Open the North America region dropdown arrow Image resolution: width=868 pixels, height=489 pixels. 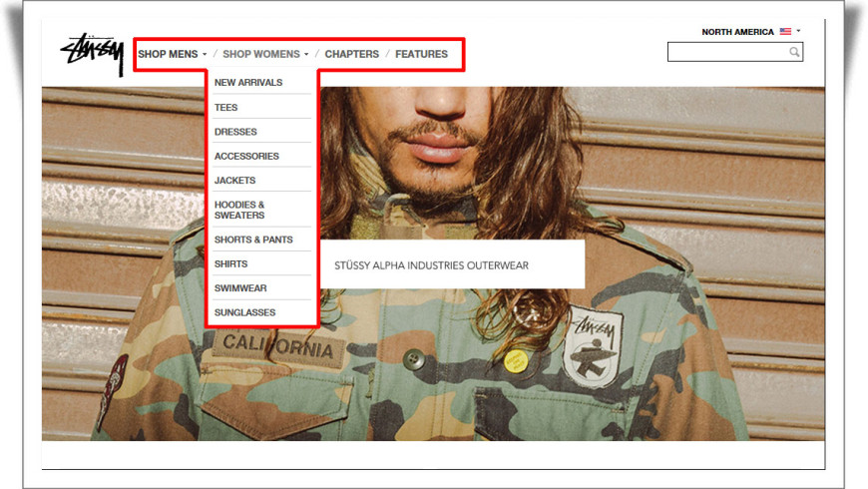click(798, 31)
